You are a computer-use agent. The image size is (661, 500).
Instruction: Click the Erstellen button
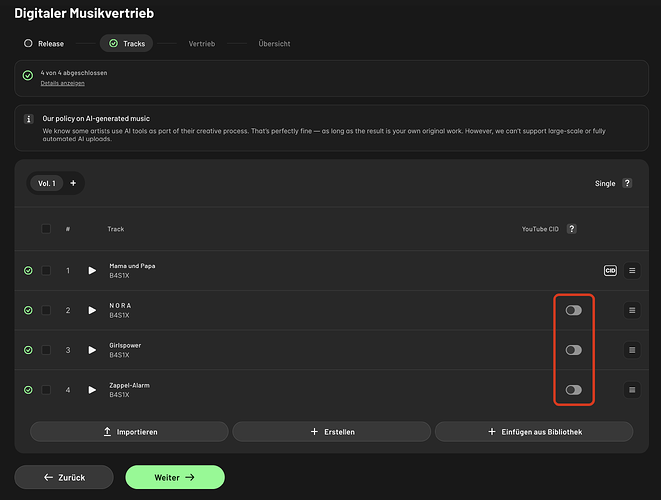coord(332,432)
